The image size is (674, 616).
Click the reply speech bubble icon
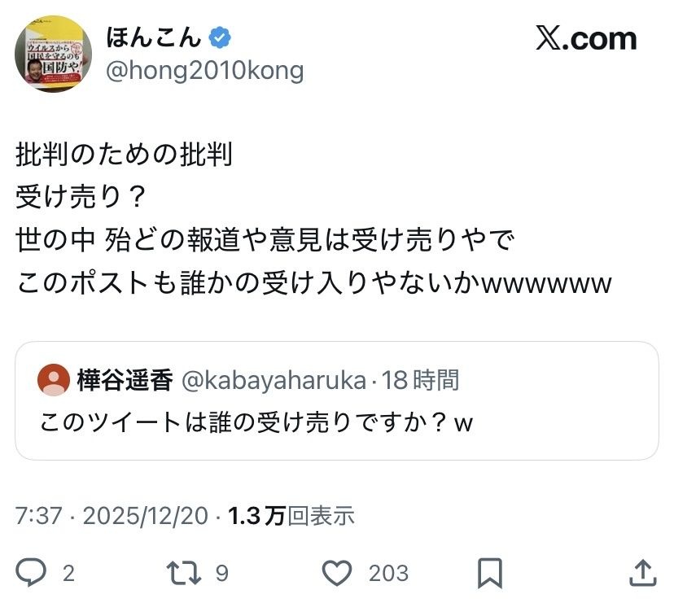(x=32, y=574)
